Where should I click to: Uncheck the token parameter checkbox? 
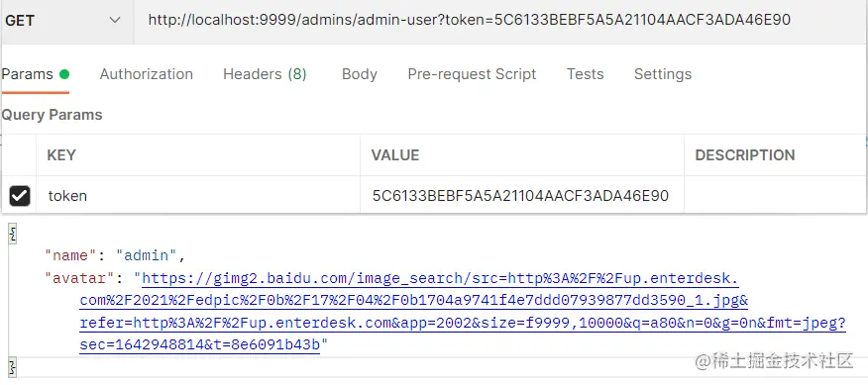(x=20, y=196)
